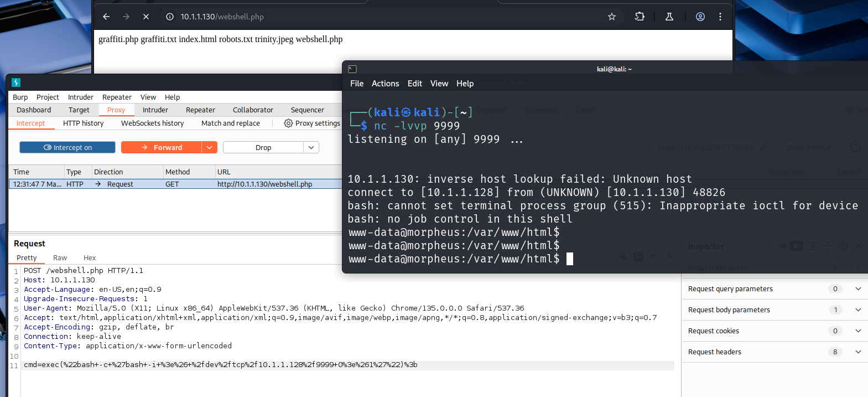Viewport: 868px width, 397px height.
Task: Open the terminal View menu
Action: 439,84
